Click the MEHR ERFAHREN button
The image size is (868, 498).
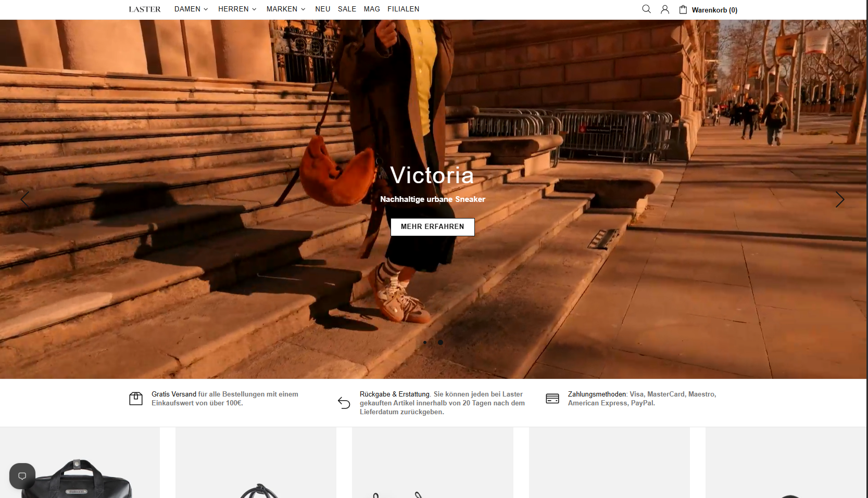(433, 227)
